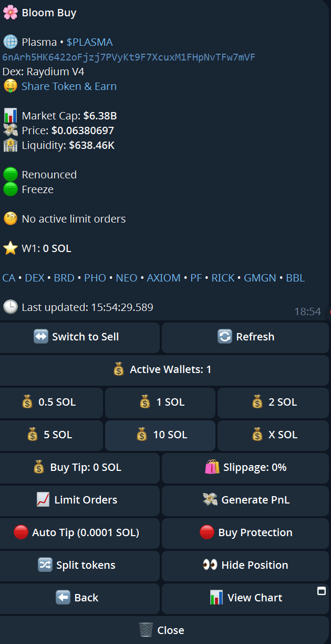Switch to Sell mode
Image resolution: width=331 pixels, height=644 pixels.
tap(80, 337)
